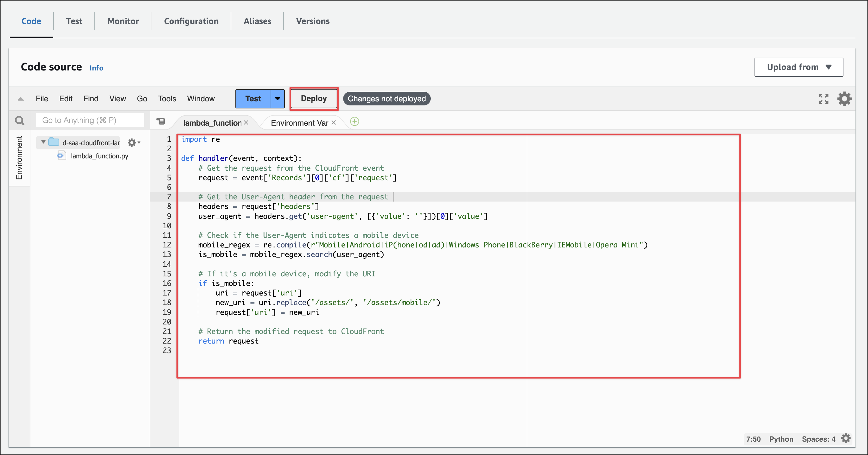Click status bar gear icon
The height and width of the screenshot is (455, 868).
(846, 438)
